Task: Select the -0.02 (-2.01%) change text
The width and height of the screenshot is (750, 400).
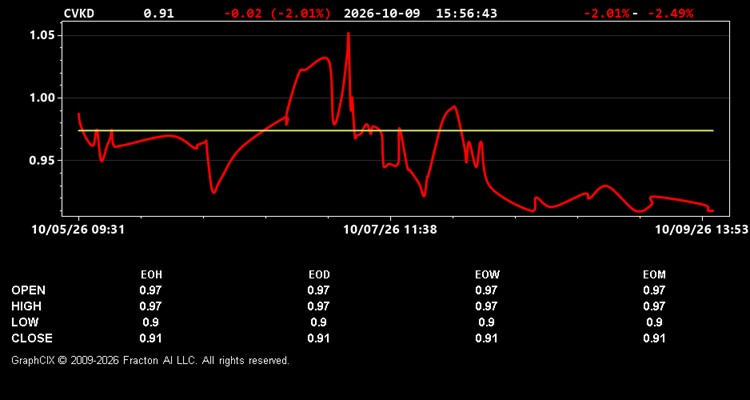Action: coord(277,13)
